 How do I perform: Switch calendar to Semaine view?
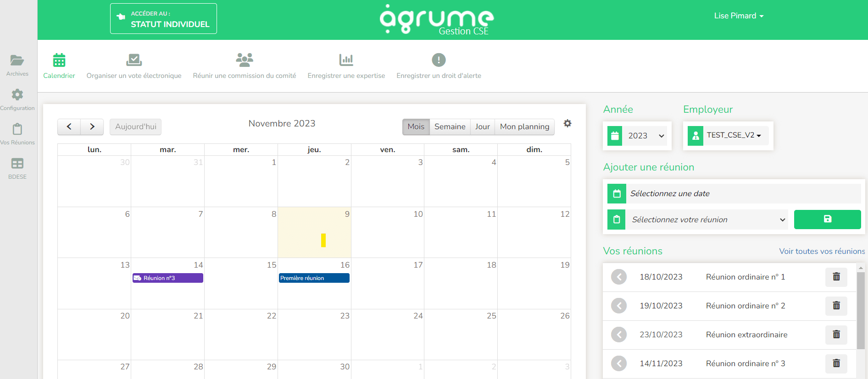point(450,127)
